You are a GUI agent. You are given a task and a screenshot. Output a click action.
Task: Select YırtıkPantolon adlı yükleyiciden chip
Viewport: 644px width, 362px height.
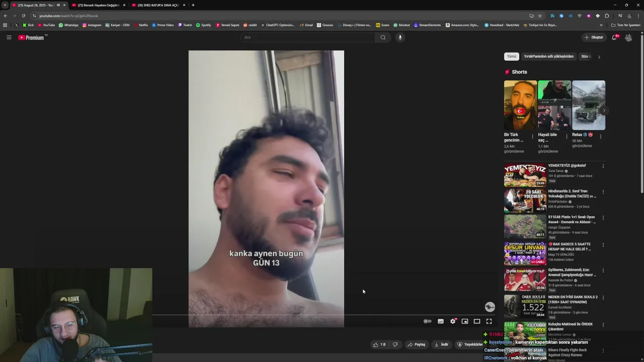click(548, 56)
